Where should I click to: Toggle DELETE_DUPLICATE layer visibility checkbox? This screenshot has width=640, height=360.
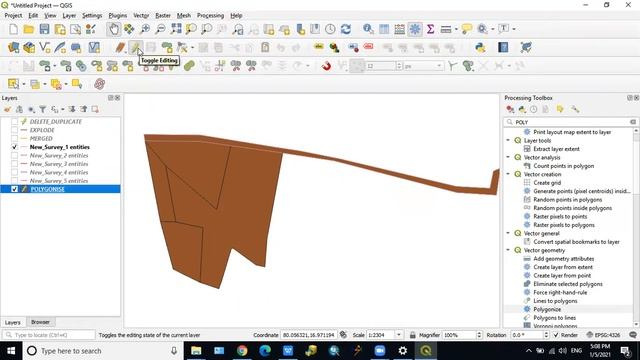pos(14,122)
